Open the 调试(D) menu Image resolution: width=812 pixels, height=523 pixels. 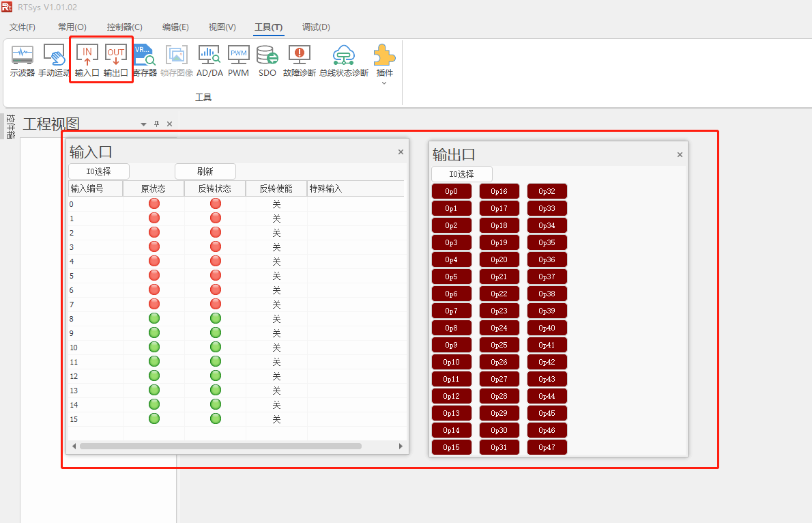click(316, 27)
